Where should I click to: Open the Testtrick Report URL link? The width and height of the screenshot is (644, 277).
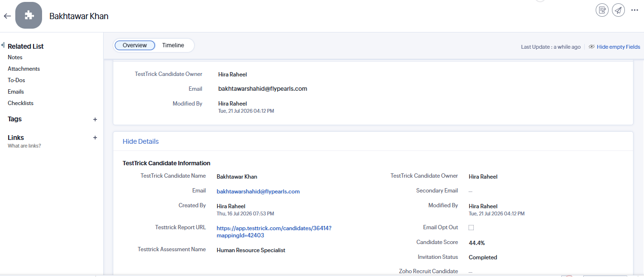point(274,232)
